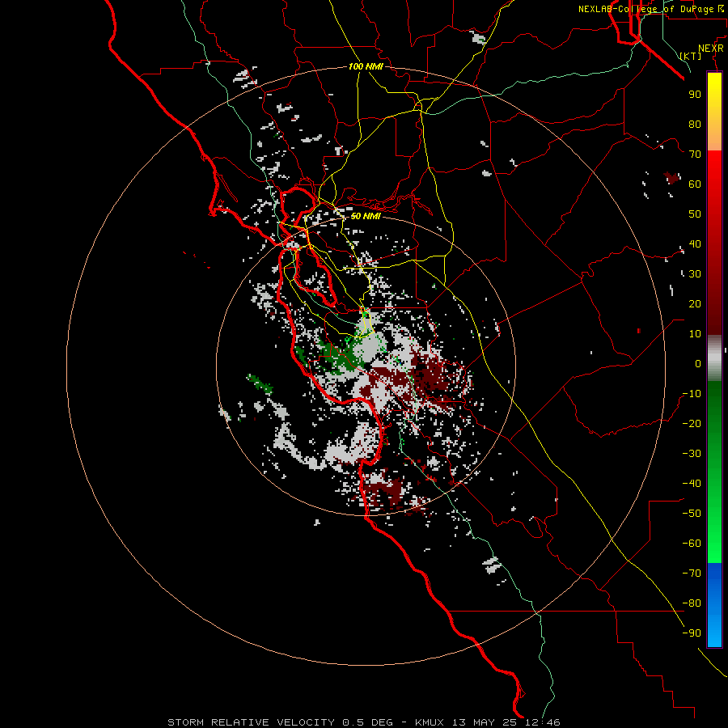Click the -90 value on velocity scale
728x728 pixels.
pyautogui.click(x=692, y=633)
